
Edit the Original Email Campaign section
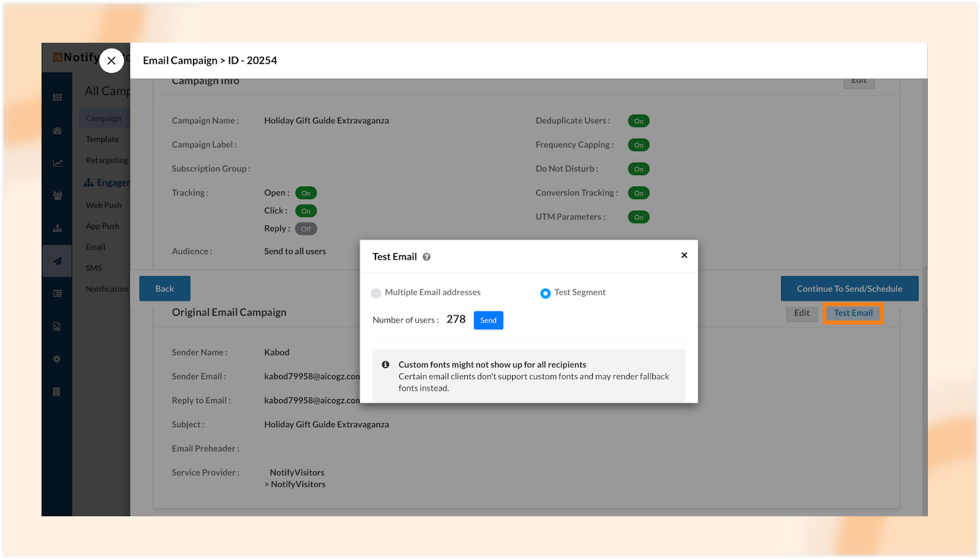click(802, 313)
